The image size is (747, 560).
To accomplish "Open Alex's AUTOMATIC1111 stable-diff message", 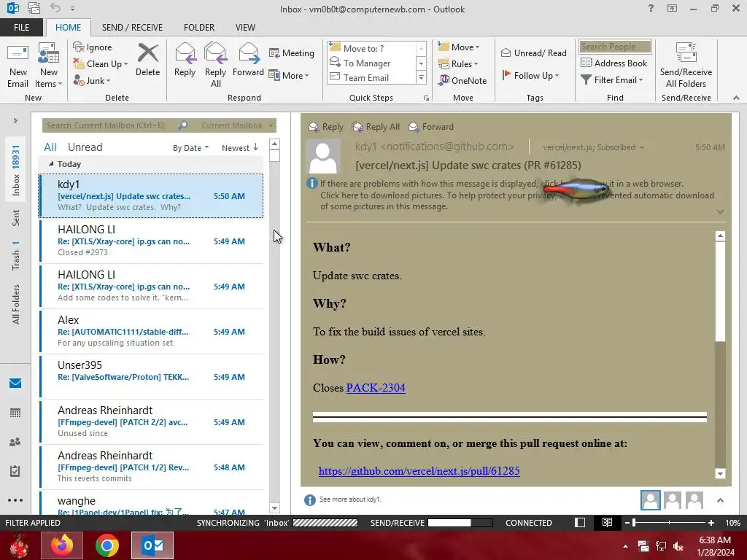I will click(x=151, y=332).
